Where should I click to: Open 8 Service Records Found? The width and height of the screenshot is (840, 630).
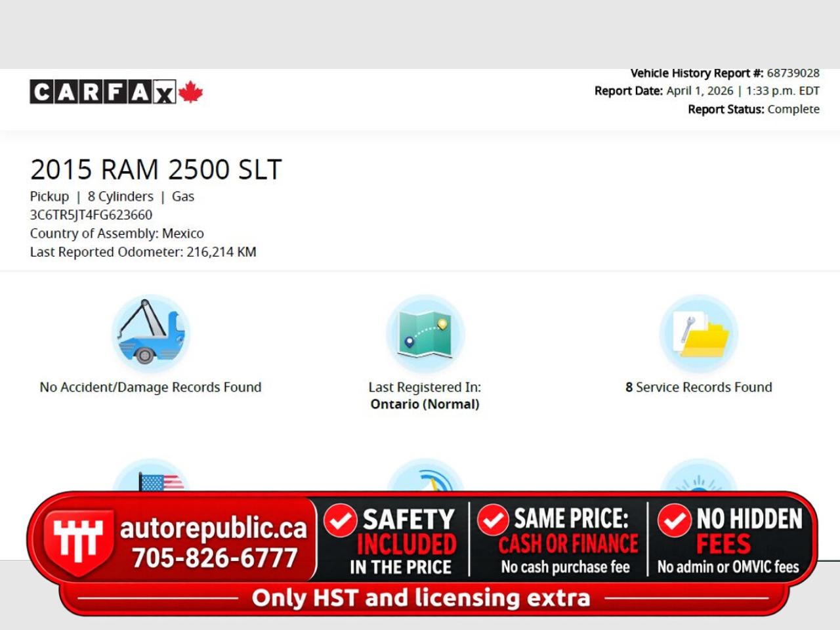[x=699, y=387]
